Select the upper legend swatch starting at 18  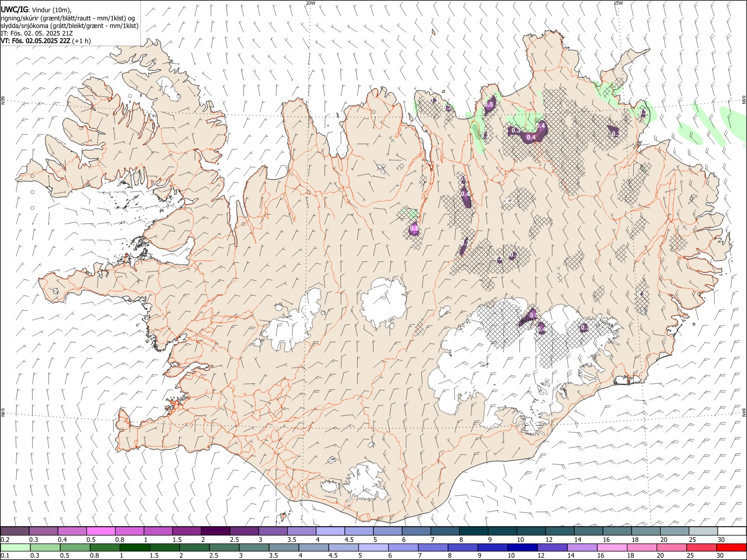pos(645,531)
